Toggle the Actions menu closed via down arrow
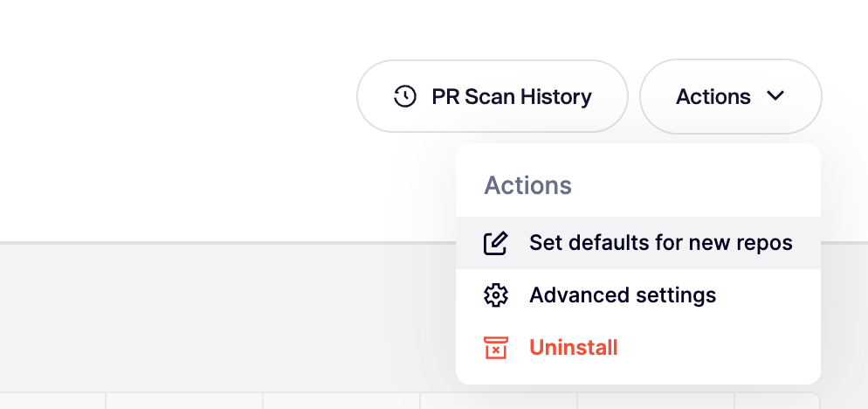The height and width of the screenshot is (409, 868). 775,96
